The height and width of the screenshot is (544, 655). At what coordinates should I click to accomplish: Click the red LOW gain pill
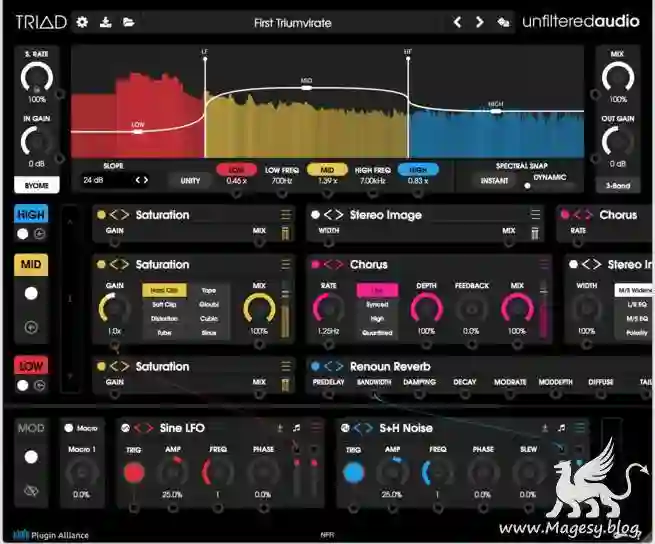tap(236, 170)
